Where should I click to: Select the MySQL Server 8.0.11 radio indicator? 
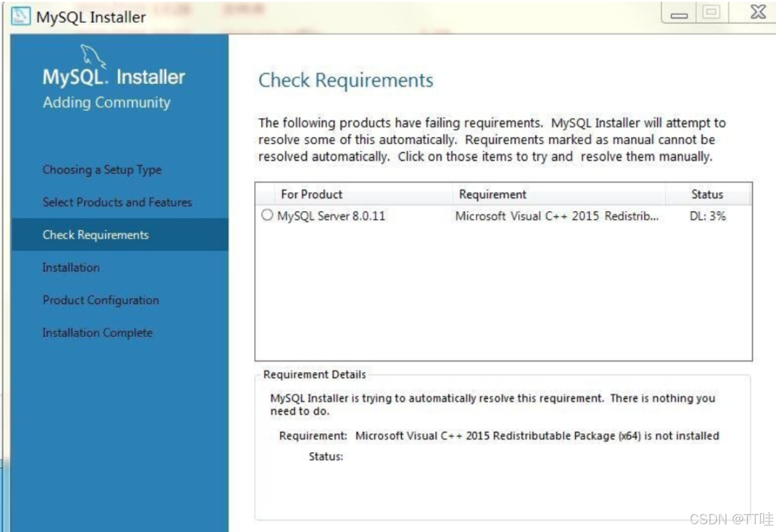[x=267, y=215]
